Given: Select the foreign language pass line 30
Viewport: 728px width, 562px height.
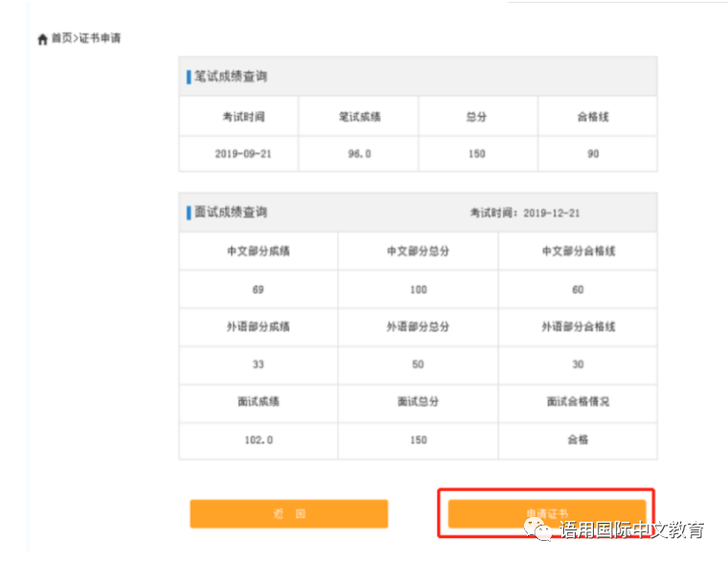Looking at the screenshot, I should [578, 365].
